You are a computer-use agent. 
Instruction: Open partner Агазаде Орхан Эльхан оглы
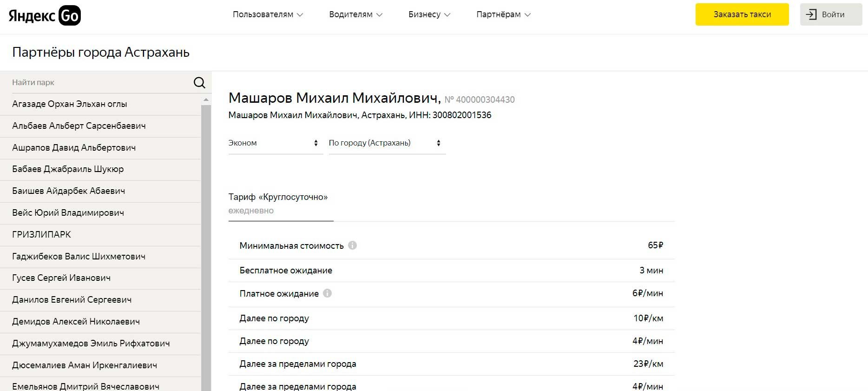(x=70, y=104)
